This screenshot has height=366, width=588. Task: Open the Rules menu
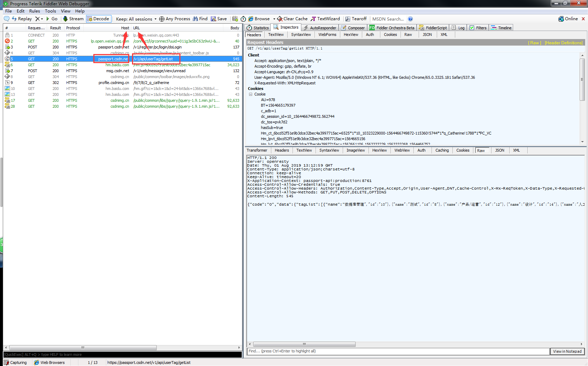(34, 11)
